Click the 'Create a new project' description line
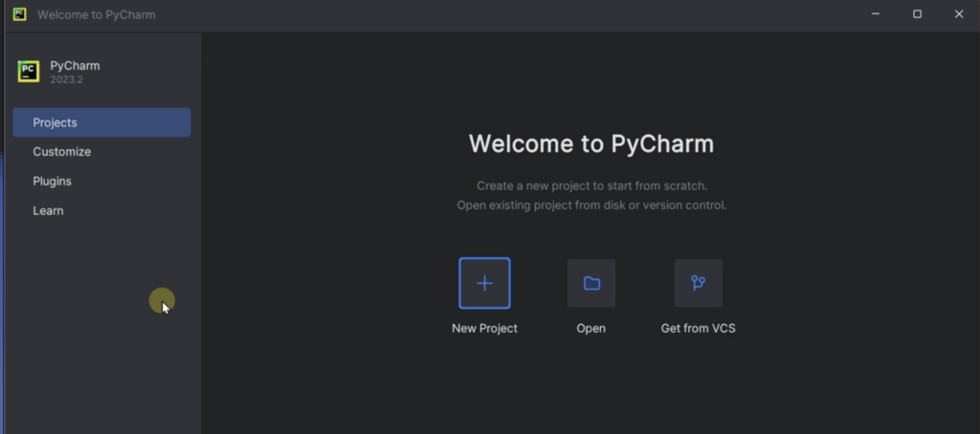Screen dimensions: 980x434 click(x=591, y=185)
